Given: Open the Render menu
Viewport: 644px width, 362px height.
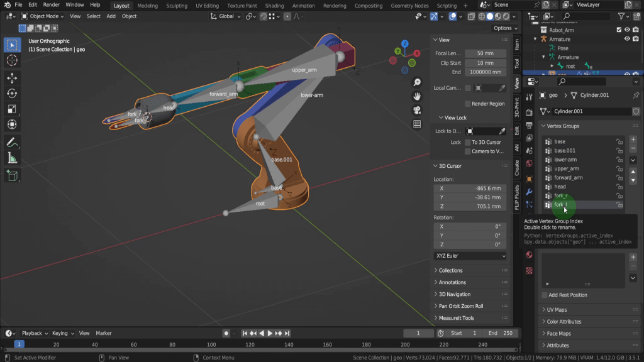Looking at the screenshot, I should point(52,5).
